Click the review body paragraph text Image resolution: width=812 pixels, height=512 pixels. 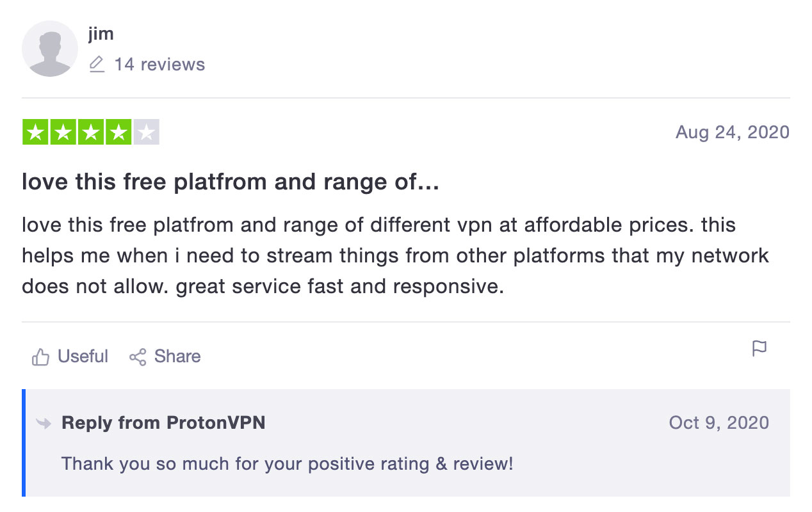point(394,255)
